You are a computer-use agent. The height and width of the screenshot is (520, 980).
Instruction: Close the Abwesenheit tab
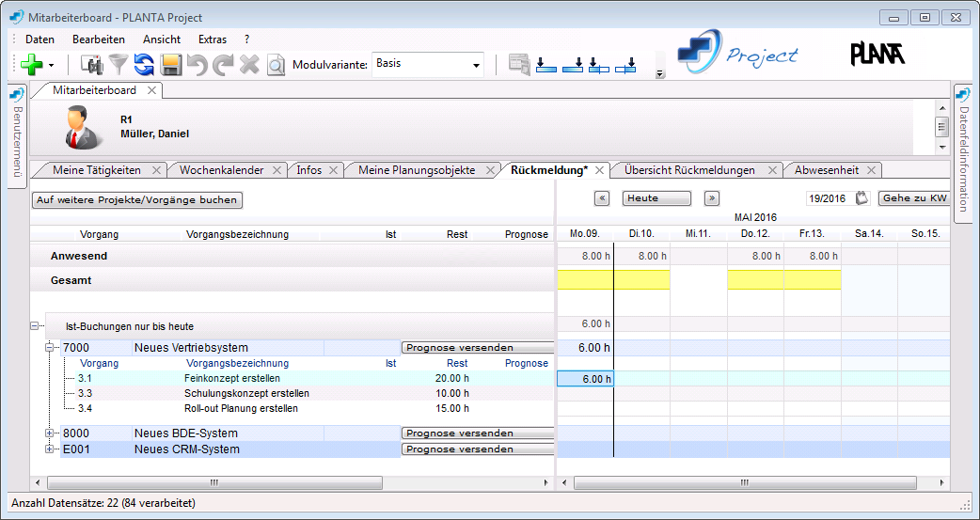(871, 170)
